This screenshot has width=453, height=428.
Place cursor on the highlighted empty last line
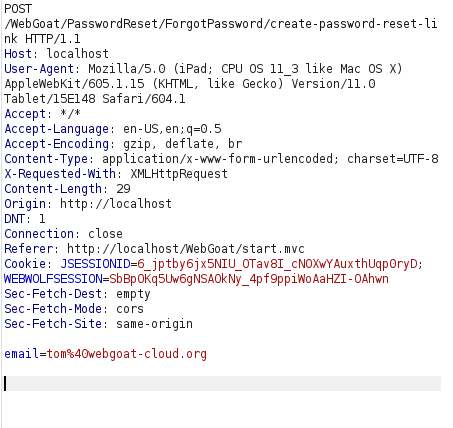(x=222, y=383)
